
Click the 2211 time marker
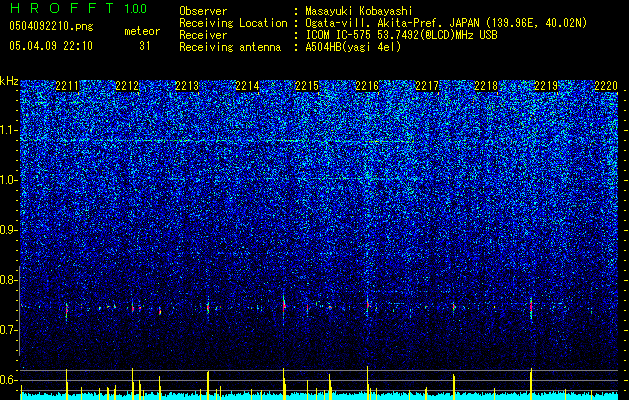[x=67, y=86]
